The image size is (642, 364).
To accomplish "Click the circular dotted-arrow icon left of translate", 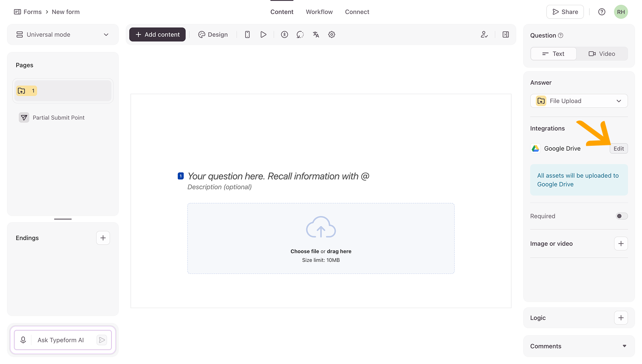I will tap(300, 34).
